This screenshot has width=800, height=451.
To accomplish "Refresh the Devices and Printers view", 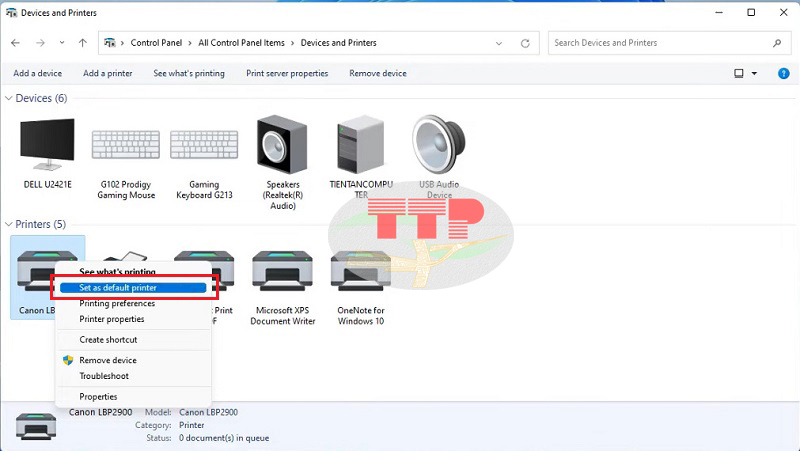I will pyautogui.click(x=525, y=43).
